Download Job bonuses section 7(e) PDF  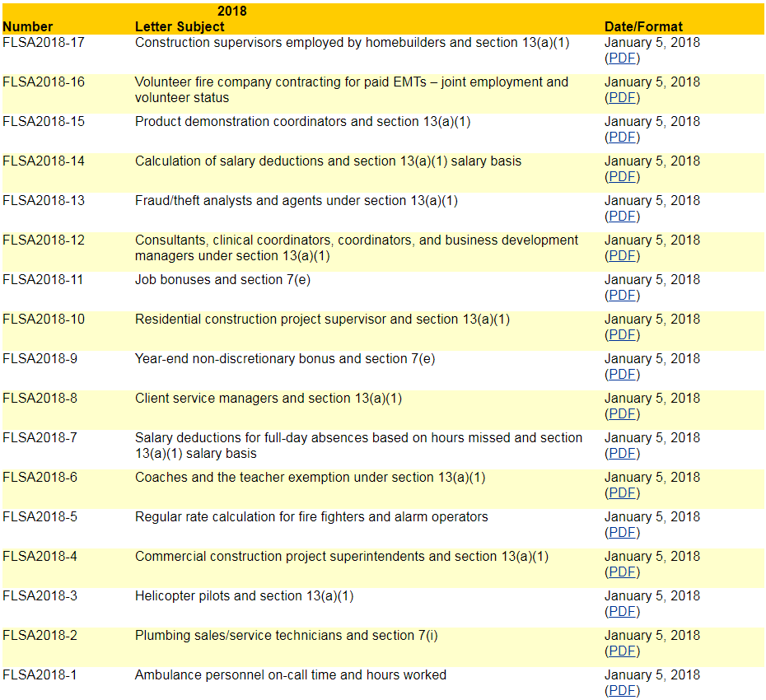(x=622, y=296)
